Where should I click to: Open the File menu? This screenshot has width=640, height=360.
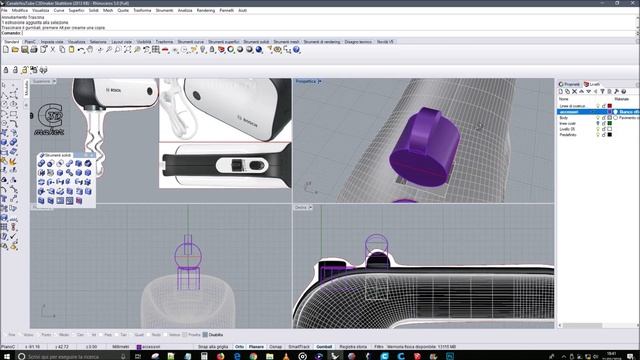click(x=4, y=10)
